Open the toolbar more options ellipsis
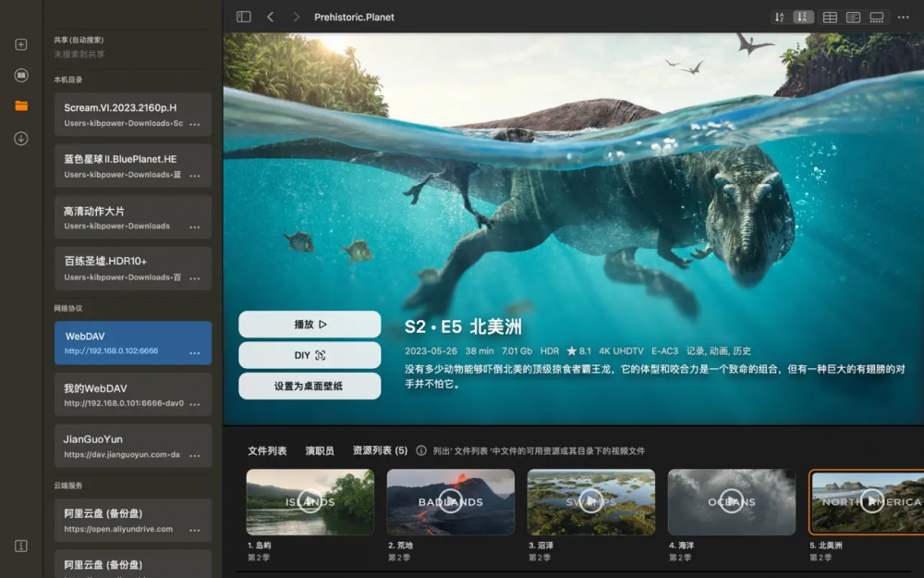Image resolution: width=924 pixels, height=578 pixels. 904,17
